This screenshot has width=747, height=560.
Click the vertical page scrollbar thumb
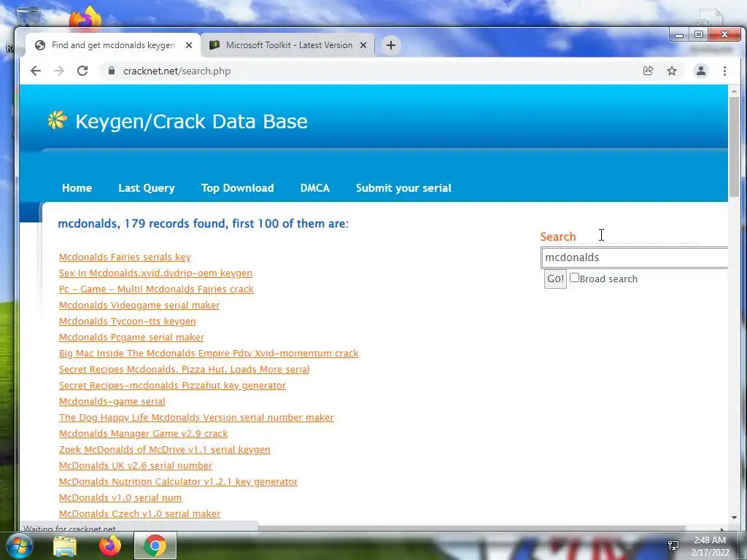734,146
